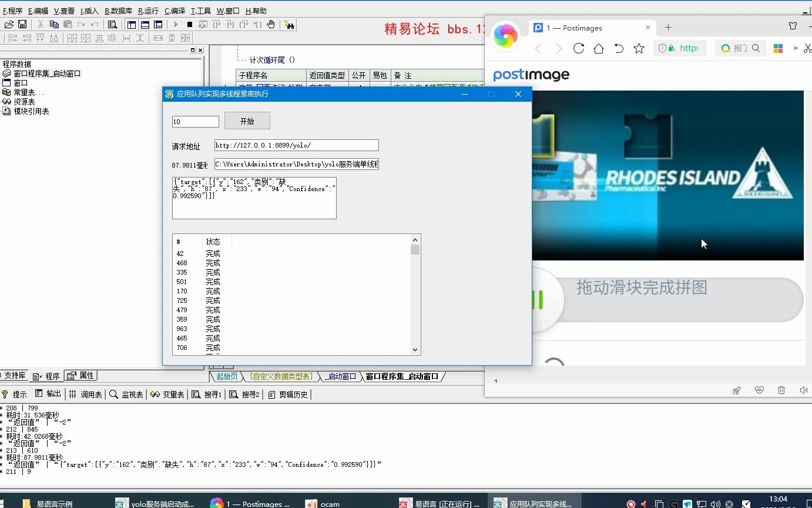
Task: Select list row 468 完成
Action: coord(292,263)
